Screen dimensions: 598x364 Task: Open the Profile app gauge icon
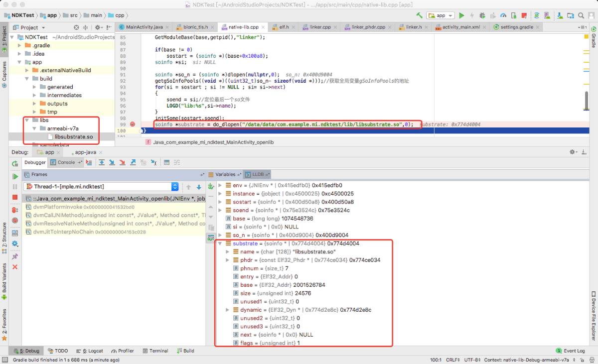pyautogui.click(x=503, y=15)
